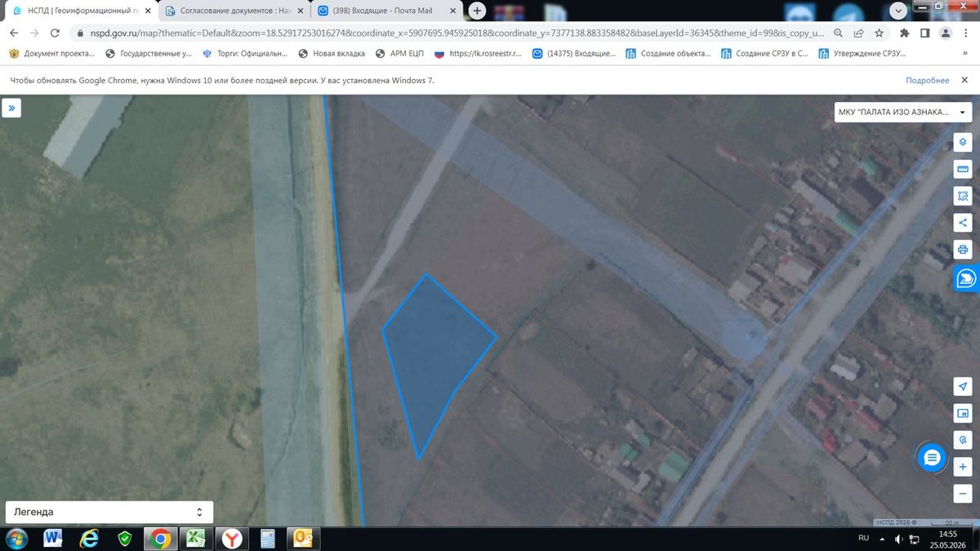Viewport: 980px width, 551px height.
Task: Open Calculator from the taskbar
Action: point(268,539)
